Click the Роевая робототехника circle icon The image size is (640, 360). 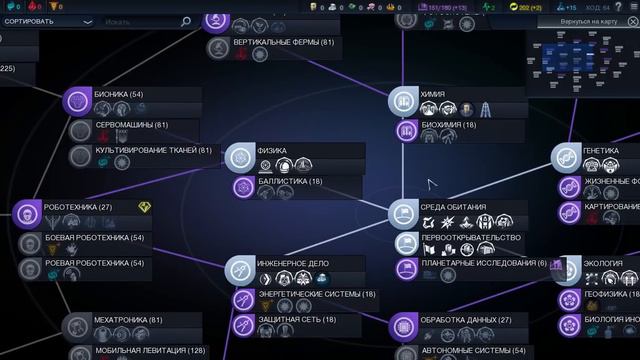click(x=29, y=269)
